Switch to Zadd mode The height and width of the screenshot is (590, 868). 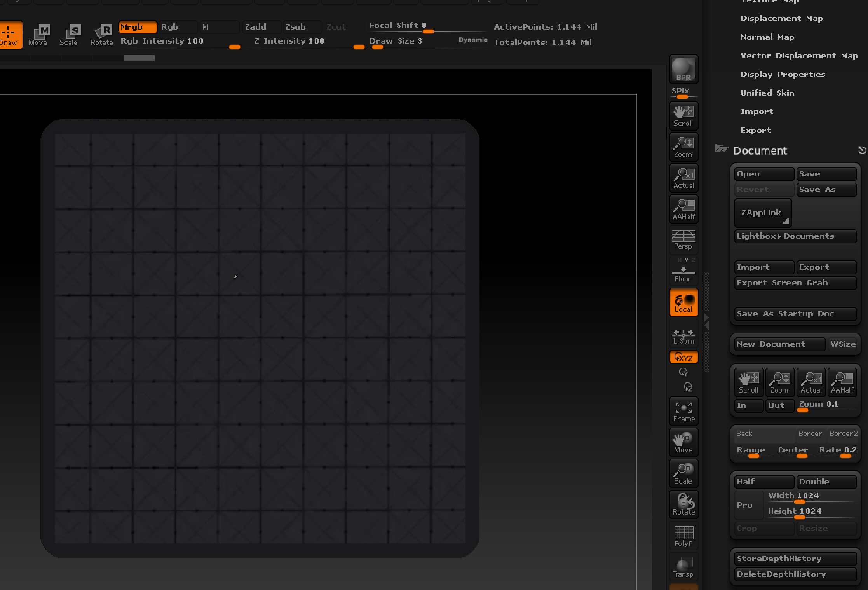click(x=261, y=27)
